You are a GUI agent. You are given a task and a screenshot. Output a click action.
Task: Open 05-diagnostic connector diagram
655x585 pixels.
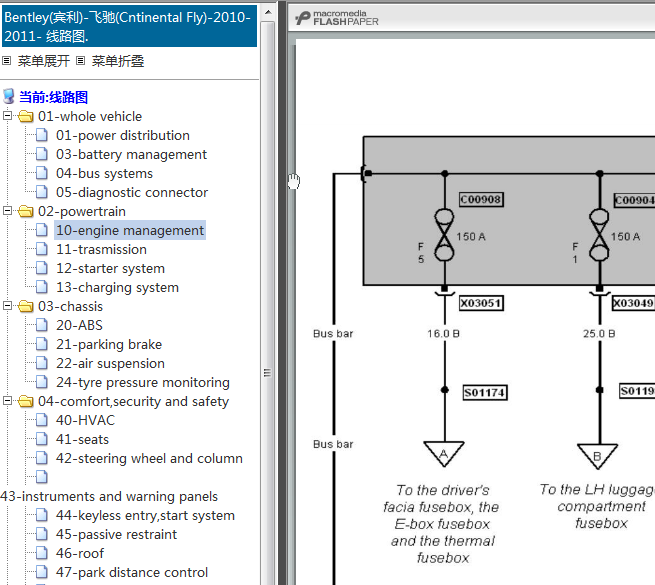[132, 192]
